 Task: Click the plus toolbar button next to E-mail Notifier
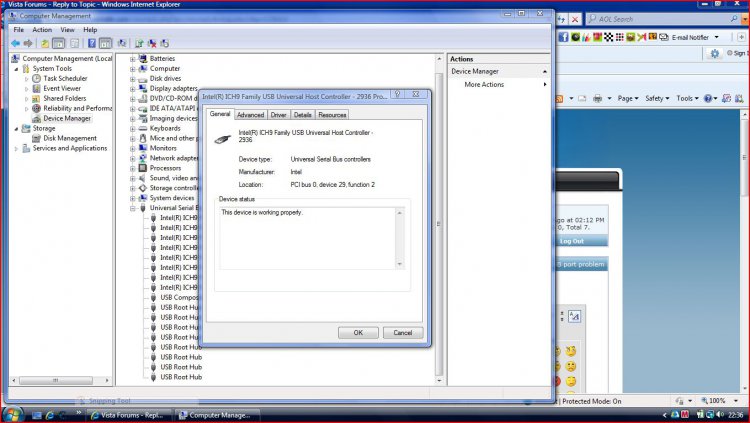[741, 37]
